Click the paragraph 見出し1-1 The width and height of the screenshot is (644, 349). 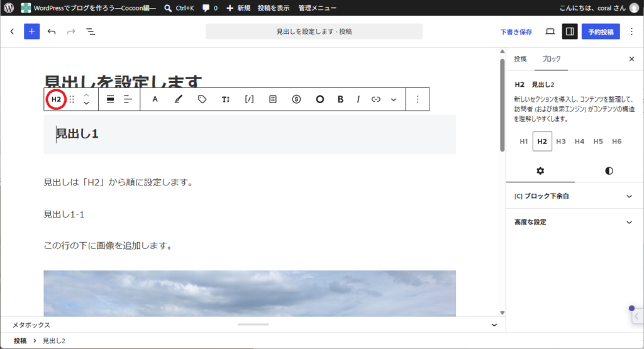64,214
